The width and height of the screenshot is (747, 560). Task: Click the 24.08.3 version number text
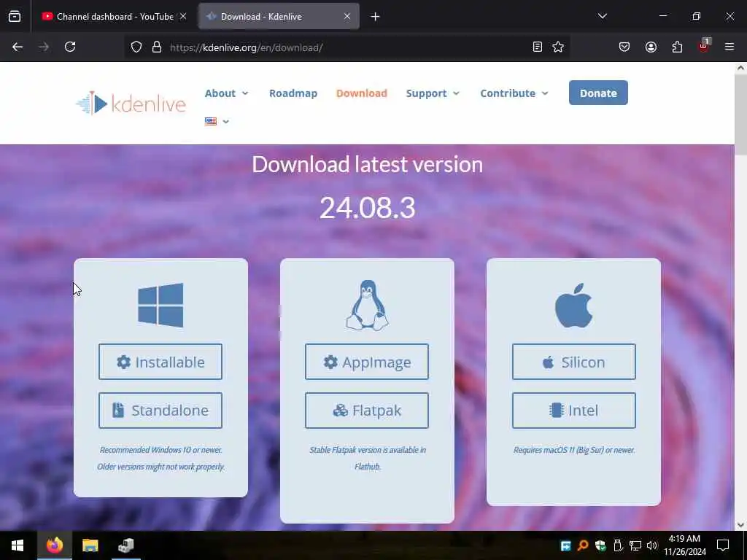tap(368, 208)
